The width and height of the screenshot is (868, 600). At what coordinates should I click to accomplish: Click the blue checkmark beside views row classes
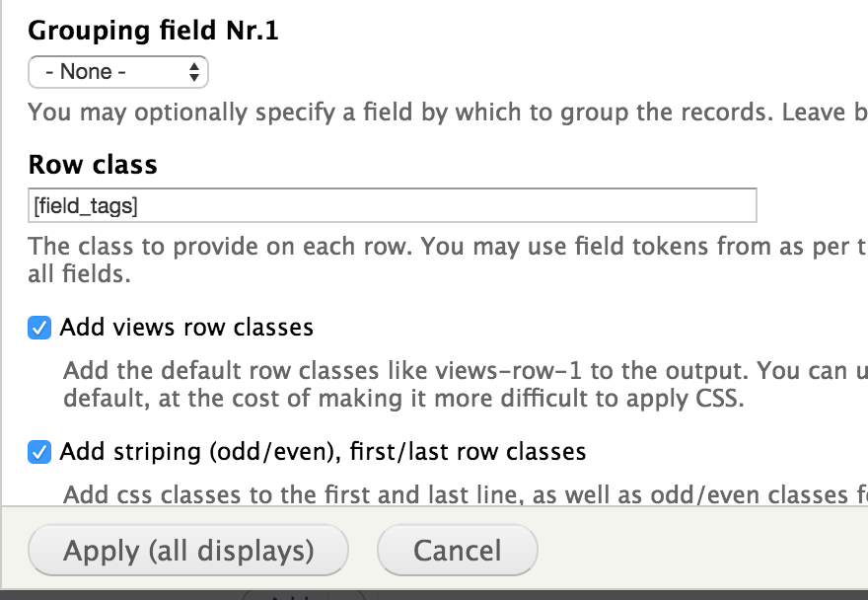pos(38,327)
